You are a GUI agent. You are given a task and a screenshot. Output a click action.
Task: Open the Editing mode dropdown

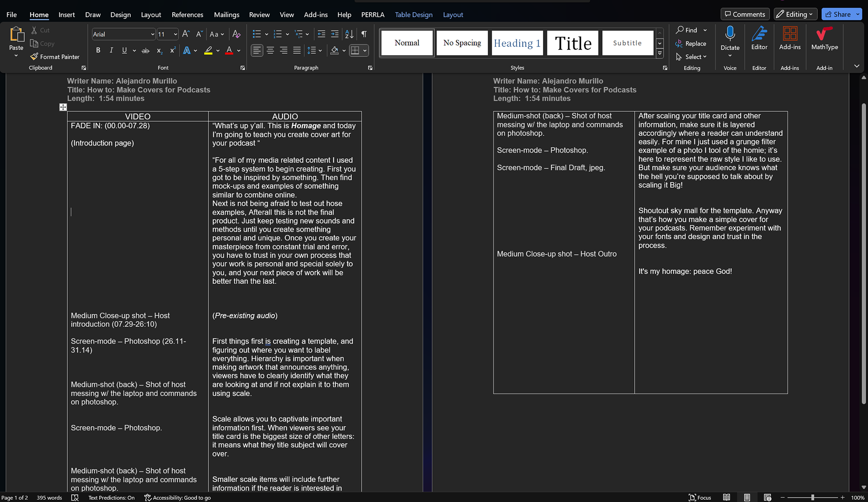tap(795, 14)
